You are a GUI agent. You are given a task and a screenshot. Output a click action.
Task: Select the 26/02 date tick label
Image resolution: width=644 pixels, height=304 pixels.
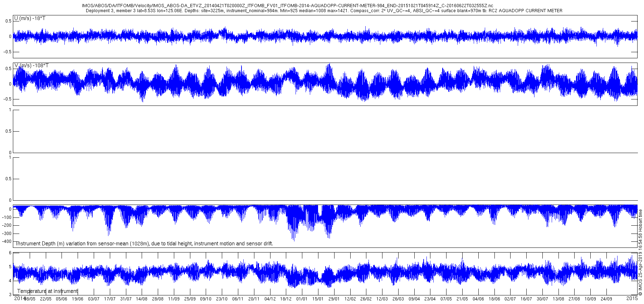click(366, 299)
